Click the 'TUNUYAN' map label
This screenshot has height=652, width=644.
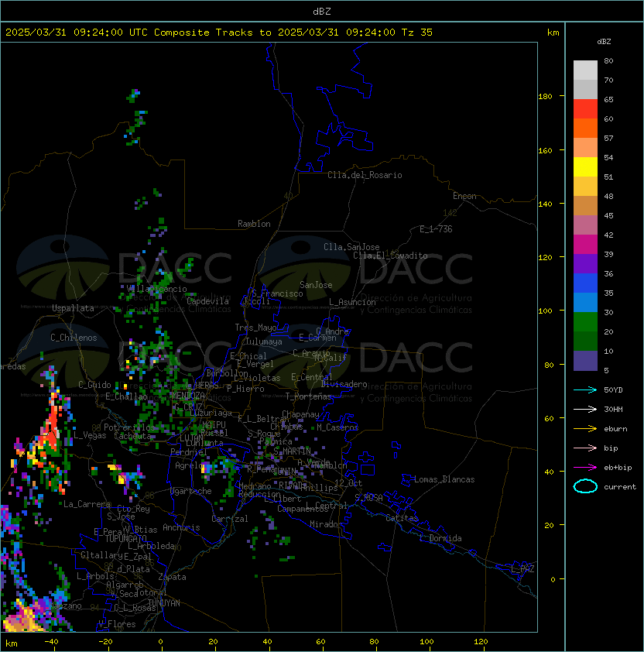[x=164, y=603]
